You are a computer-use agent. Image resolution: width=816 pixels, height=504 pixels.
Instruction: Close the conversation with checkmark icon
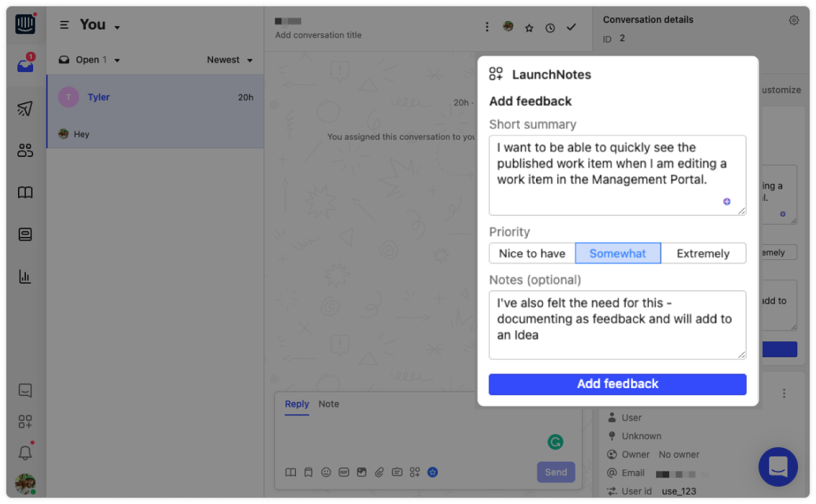(571, 27)
